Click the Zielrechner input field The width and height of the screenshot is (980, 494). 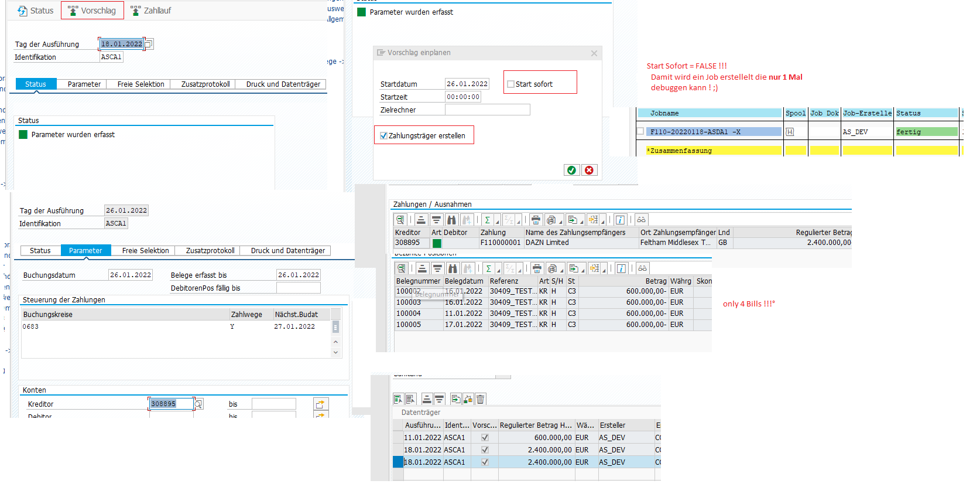click(x=487, y=110)
